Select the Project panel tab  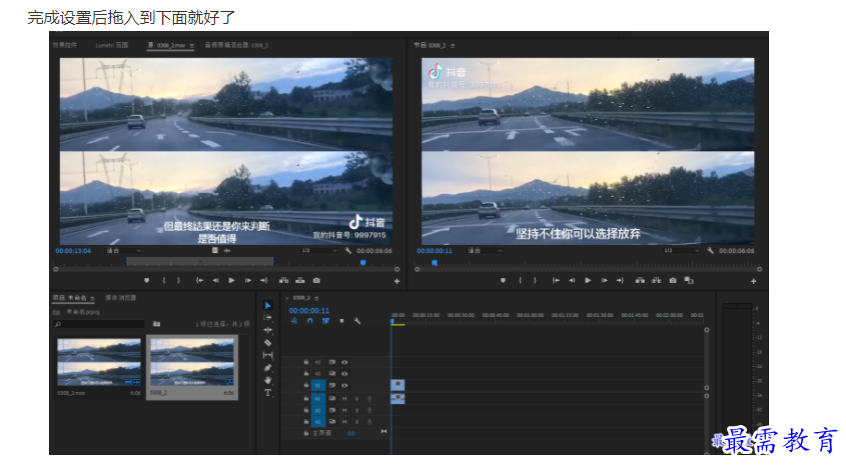pos(70,298)
